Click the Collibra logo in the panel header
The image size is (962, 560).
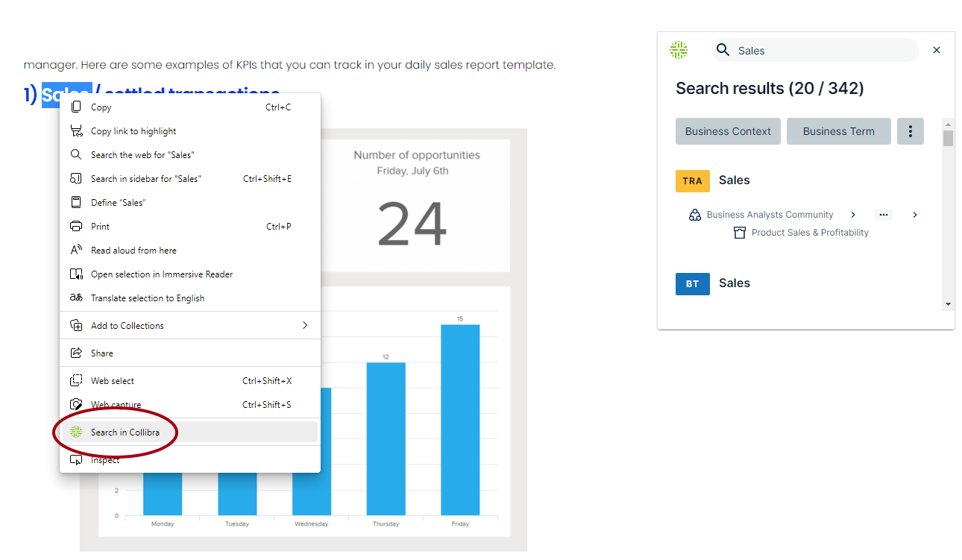[x=678, y=50]
